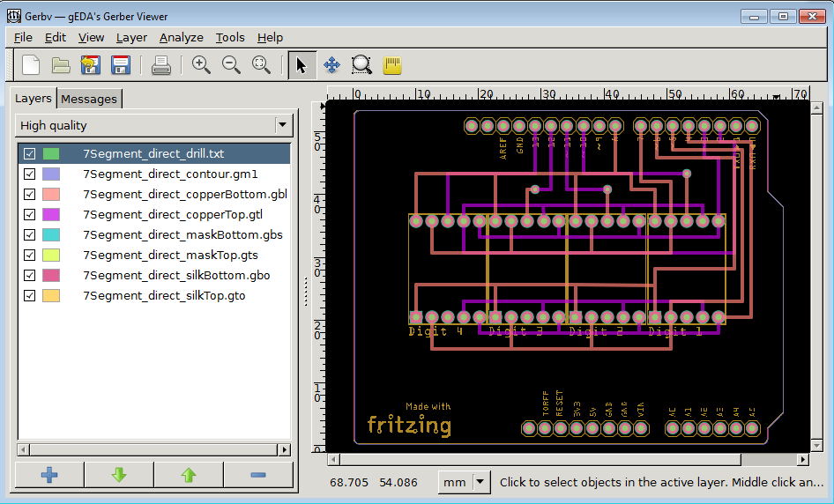Click the Print toolbar icon
The width and height of the screenshot is (834, 504).
pos(160,65)
